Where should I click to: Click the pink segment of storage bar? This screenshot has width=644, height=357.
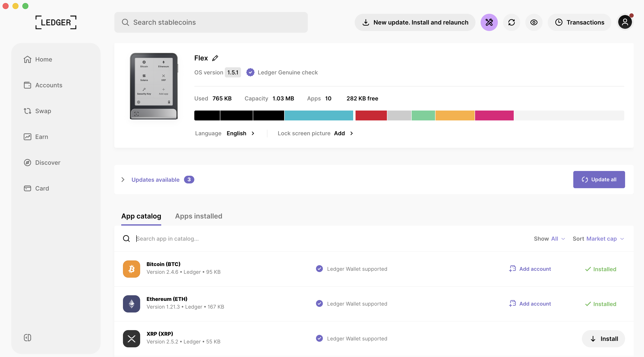494,115
